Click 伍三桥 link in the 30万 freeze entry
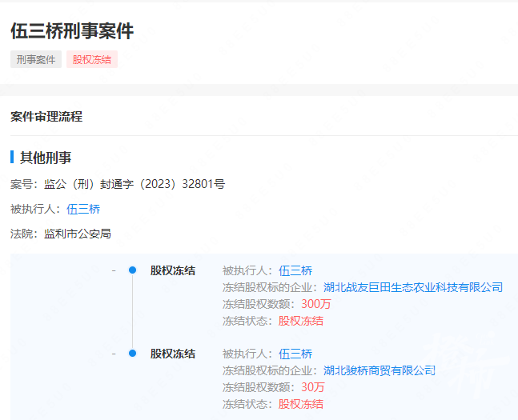The image size is (518, 420). (x=295, y=354)
